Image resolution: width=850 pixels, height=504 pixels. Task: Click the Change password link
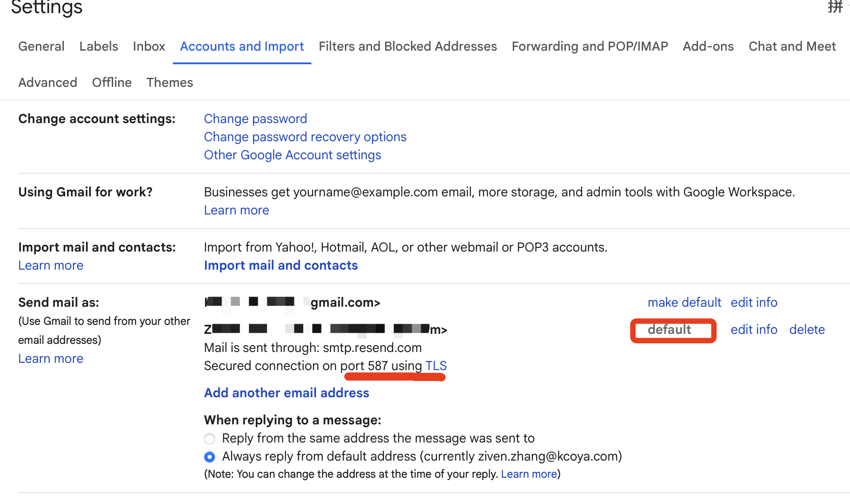pyautogui.click(x=255, y=119)
